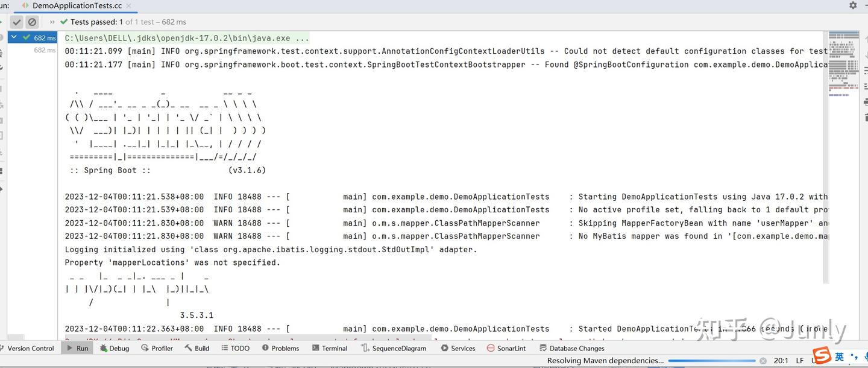Expand the test toolbar overflow chevron
Screen dimensions: 868x368
click(x=52, y=22)
